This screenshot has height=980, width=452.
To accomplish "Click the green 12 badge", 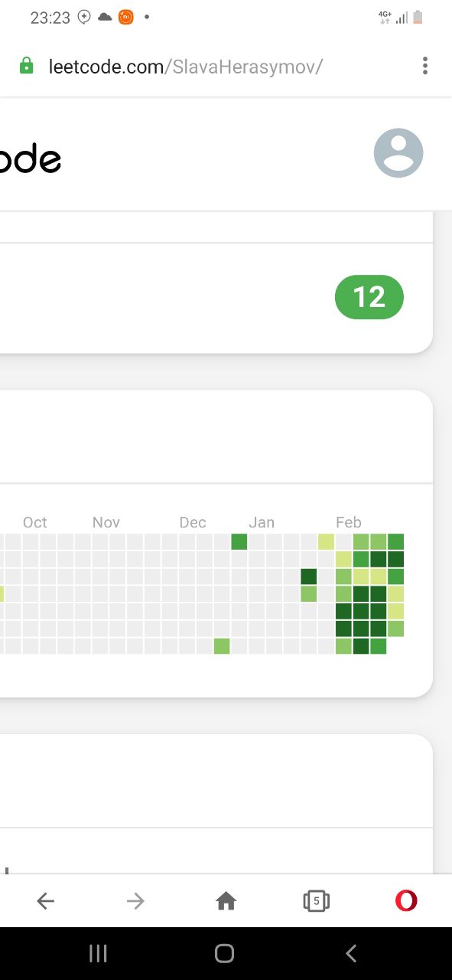I will tap(369, 297).
